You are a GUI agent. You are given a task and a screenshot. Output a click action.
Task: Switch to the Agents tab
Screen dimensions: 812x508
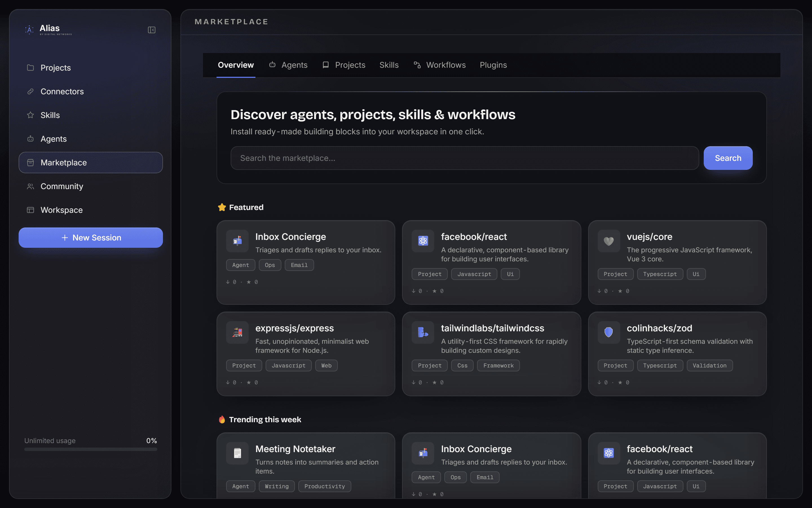click(x=288, y=65)
